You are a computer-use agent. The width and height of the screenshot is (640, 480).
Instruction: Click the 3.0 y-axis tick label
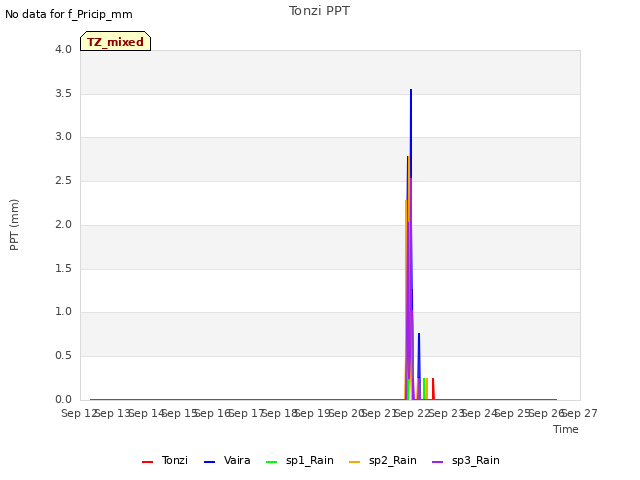tap(64, 136)
